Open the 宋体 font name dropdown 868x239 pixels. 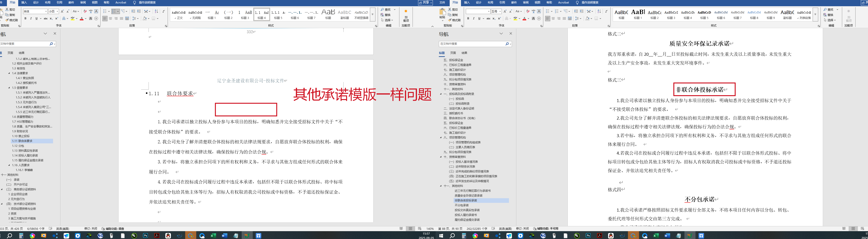[x=46, y=12]
